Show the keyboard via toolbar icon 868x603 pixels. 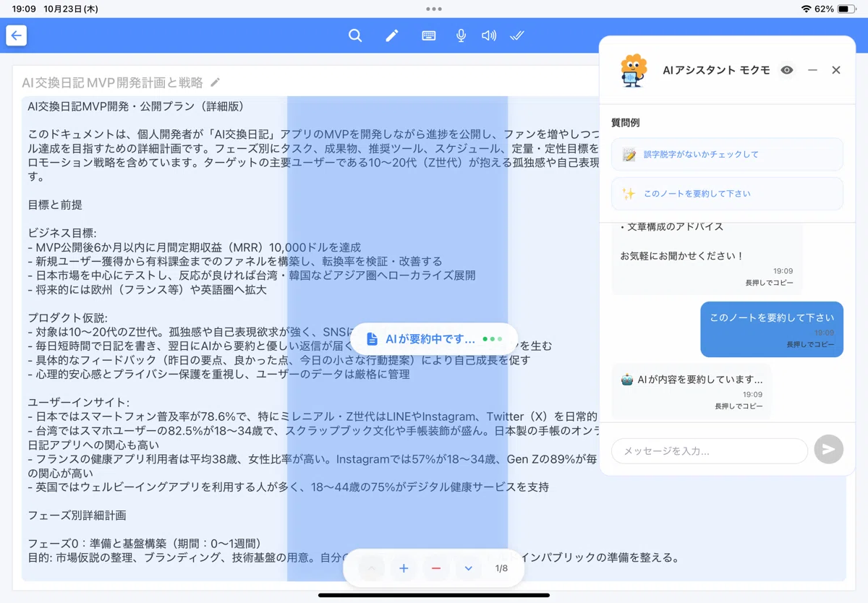click(x=429, y=35)
